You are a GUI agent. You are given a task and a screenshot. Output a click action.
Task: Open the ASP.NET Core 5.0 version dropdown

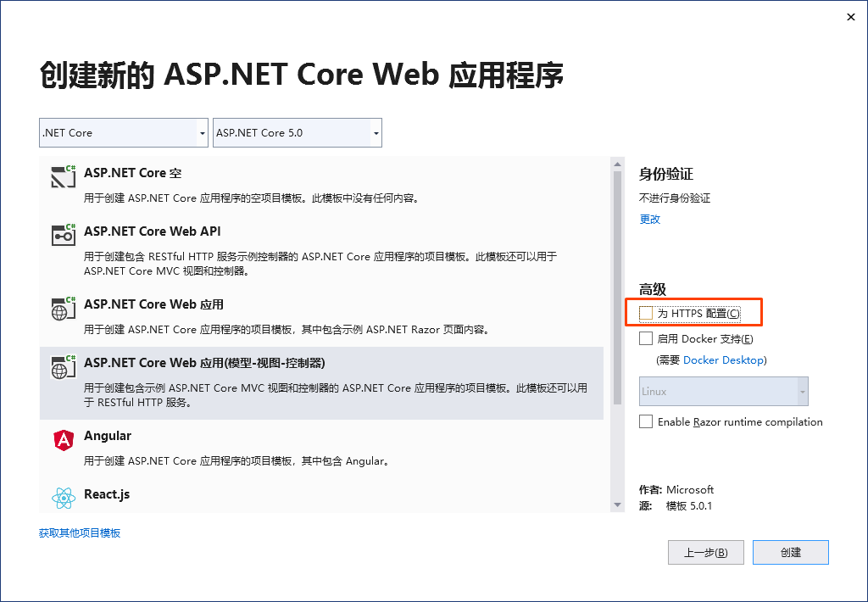298,133
